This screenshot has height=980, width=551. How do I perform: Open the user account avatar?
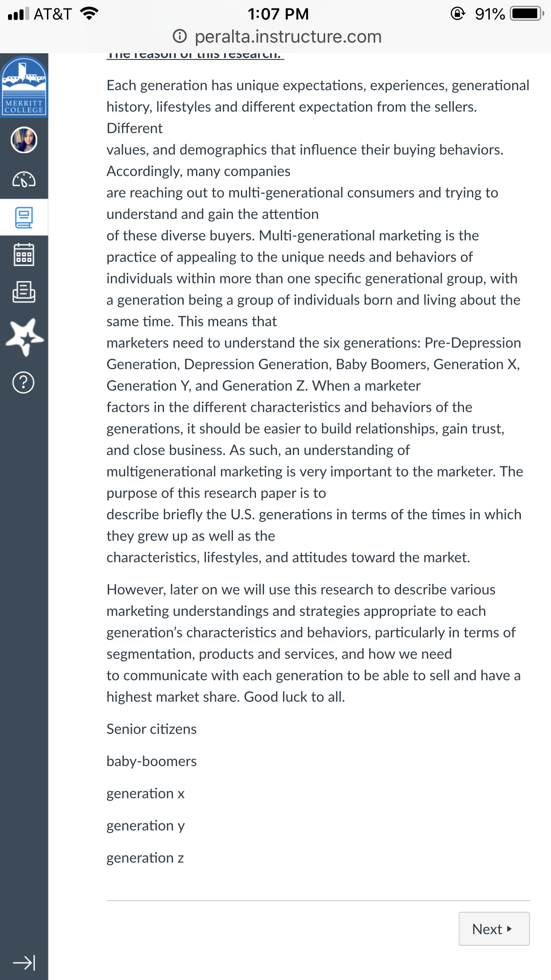tap(24, 140)
